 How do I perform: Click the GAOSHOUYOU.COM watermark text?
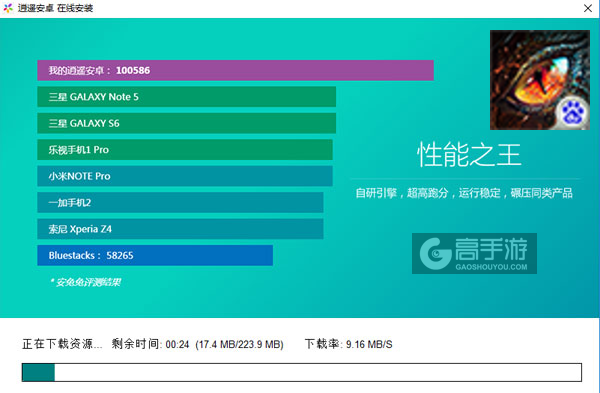click(x=491, y=267)
